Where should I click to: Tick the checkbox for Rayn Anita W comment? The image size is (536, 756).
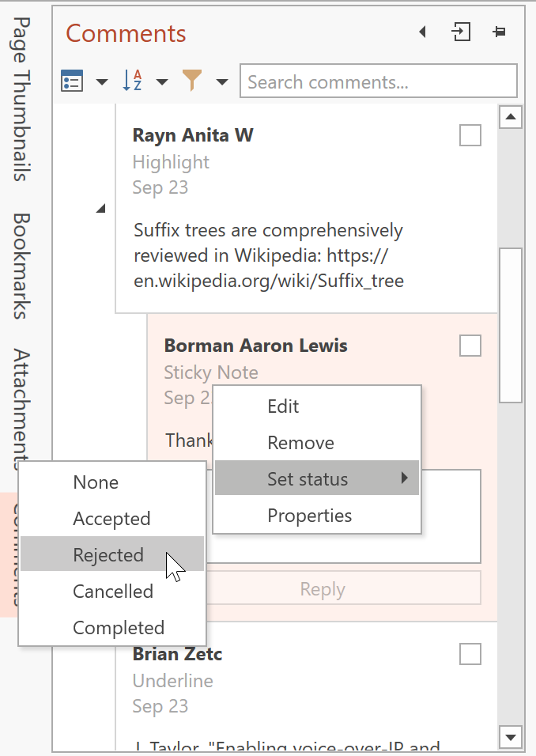tap(470, 136)
